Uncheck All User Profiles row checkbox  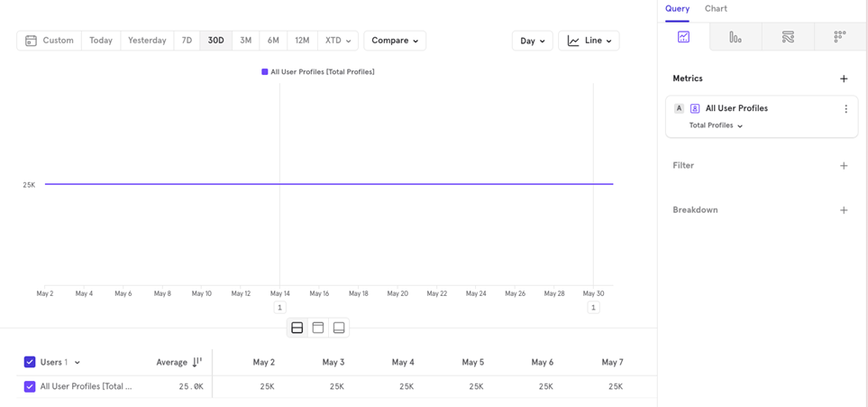[30, 386]
